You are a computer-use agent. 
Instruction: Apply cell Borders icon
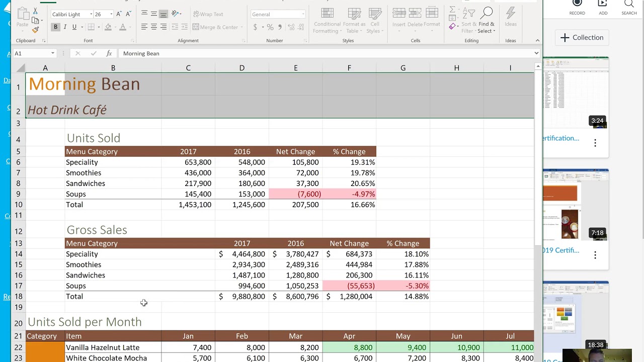pos(91,27)
